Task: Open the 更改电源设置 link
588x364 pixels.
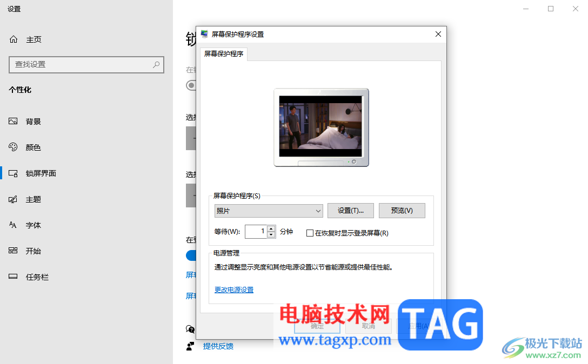Action: pos(234,290)
